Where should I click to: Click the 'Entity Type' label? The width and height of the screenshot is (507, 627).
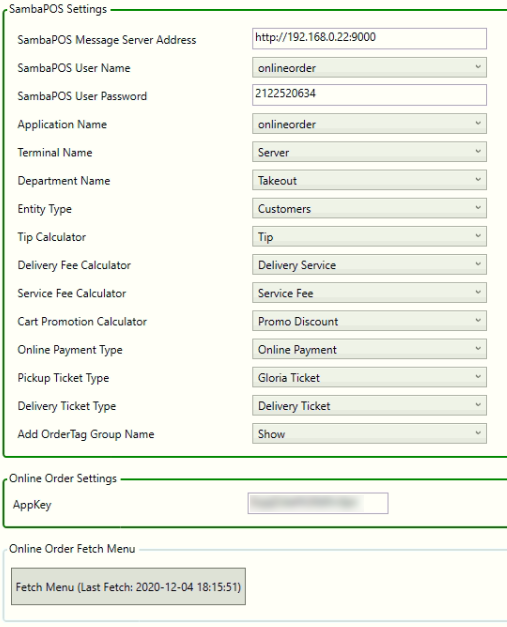(44, 209)
